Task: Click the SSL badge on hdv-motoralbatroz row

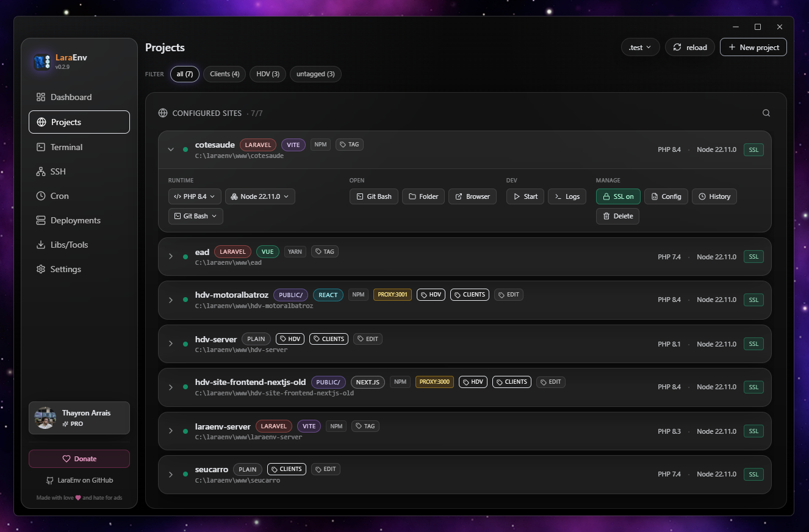Action: pyautogui.click(x=753, y=300)
